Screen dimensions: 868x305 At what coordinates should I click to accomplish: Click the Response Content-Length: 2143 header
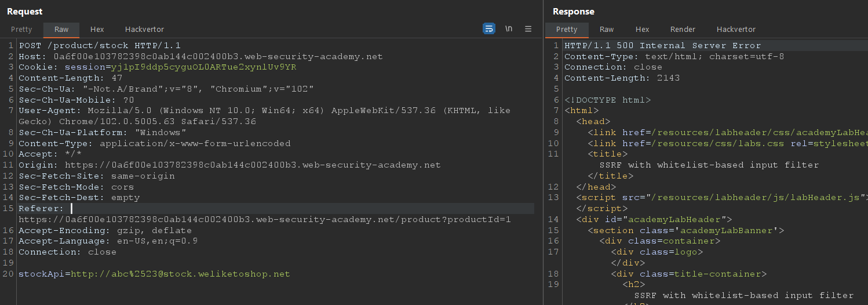click(622, 78)
